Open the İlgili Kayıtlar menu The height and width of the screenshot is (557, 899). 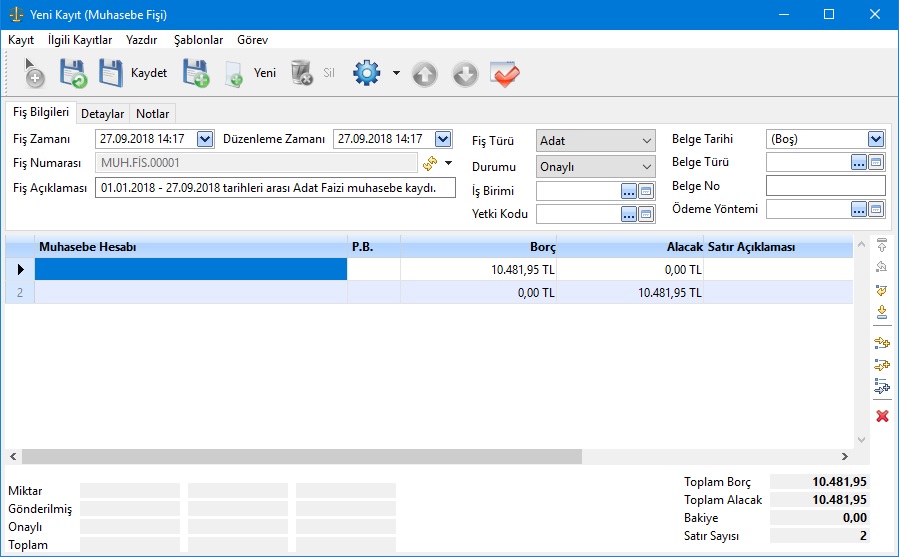coord(80,40)
